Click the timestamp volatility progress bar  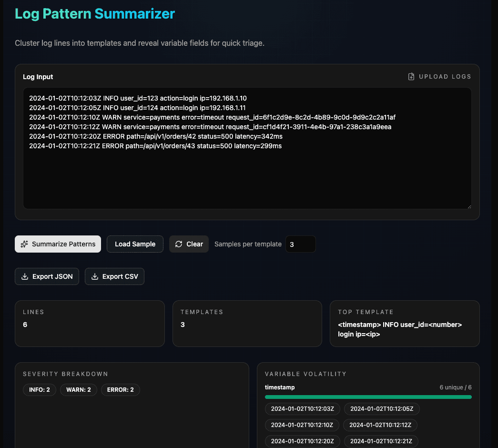click(368, 396)
